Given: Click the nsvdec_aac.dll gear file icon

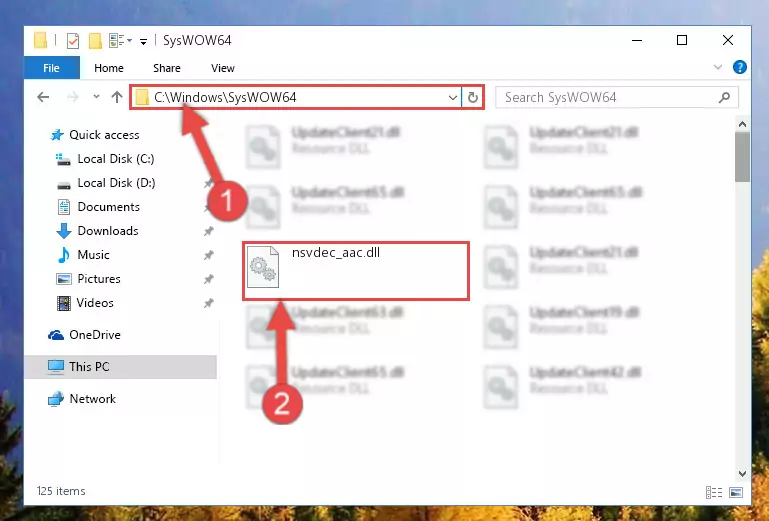Looking at the screenshot, I should coord(263,267).
